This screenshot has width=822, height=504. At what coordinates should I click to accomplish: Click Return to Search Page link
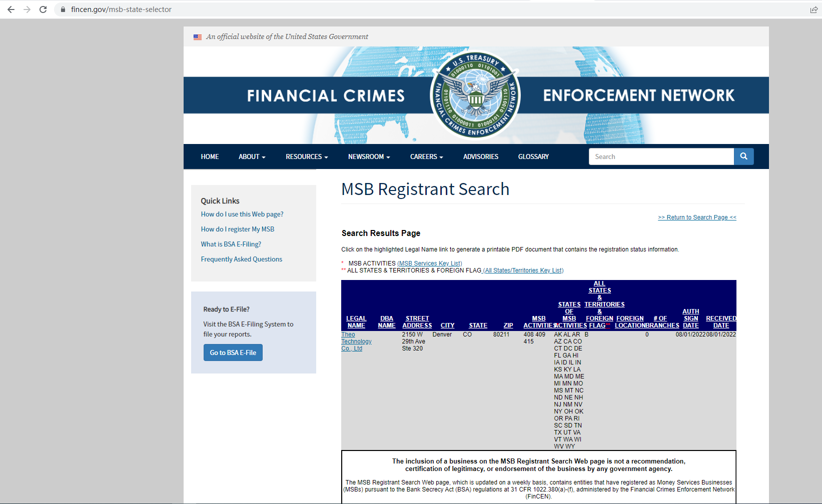click(x=697, y=217)
